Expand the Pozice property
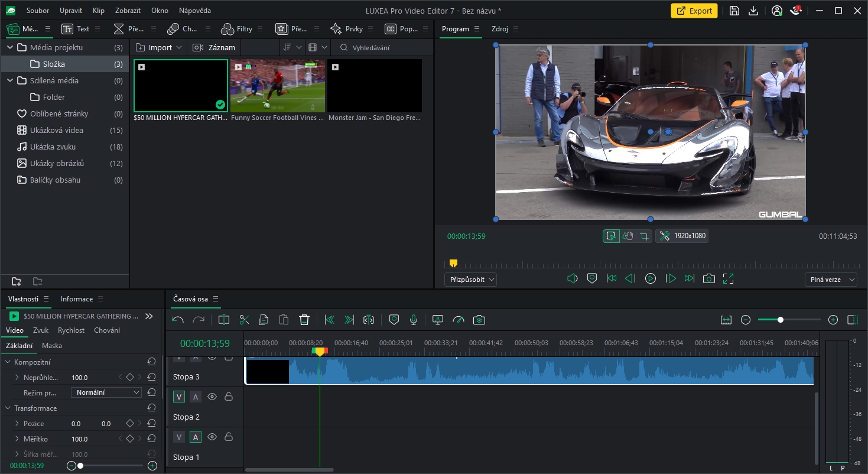The image size is (868, 474). tap(17, 424)
